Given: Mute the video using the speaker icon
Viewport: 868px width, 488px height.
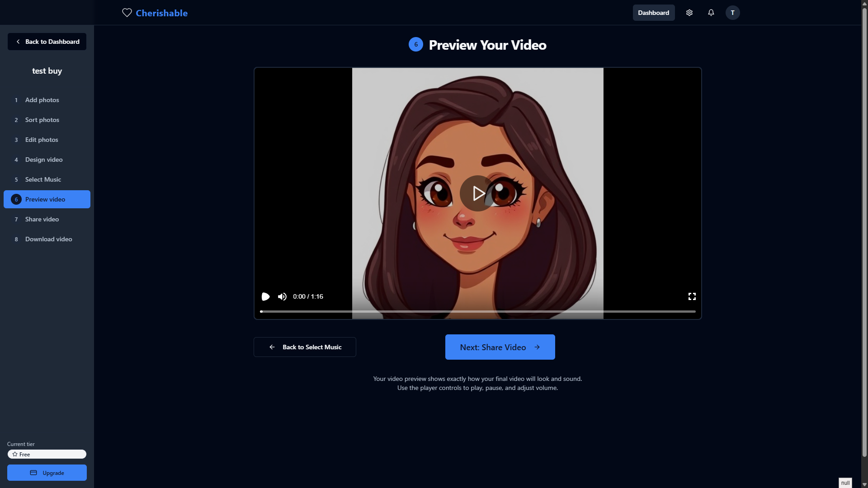Looking at the screenshot, I should [282, 296].
